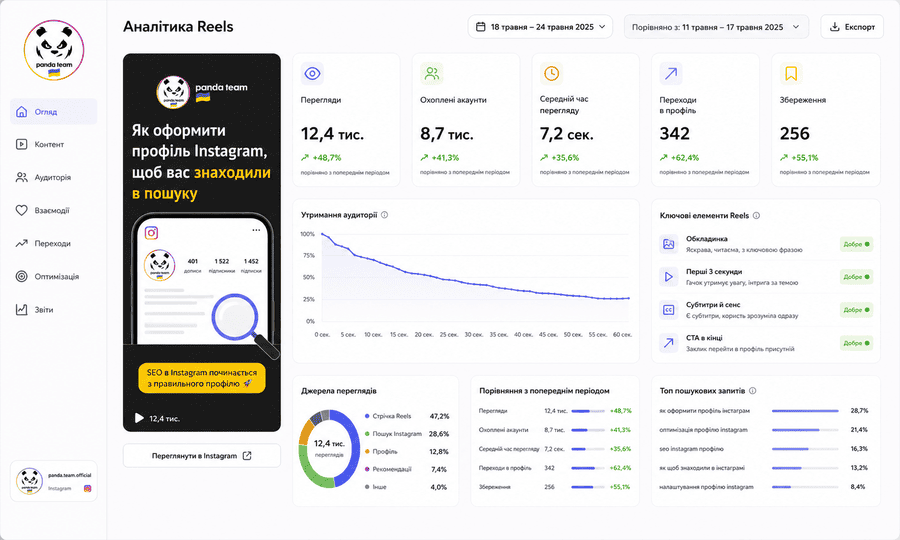900x540 pixels.
Task: Click Добре badge for CTA в кінці
Action: coord(856,343)
